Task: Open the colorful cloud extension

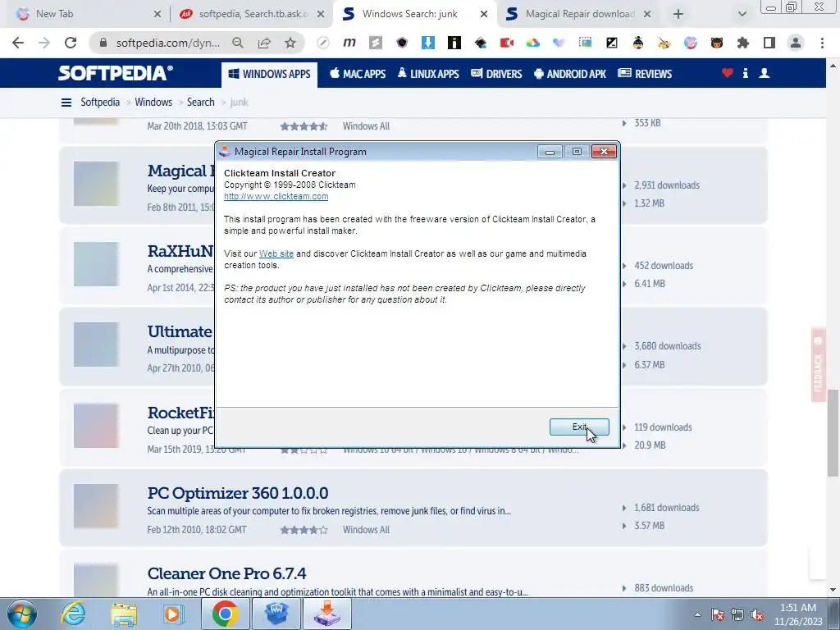Action: pyautogui.click(x=533, y=43)
